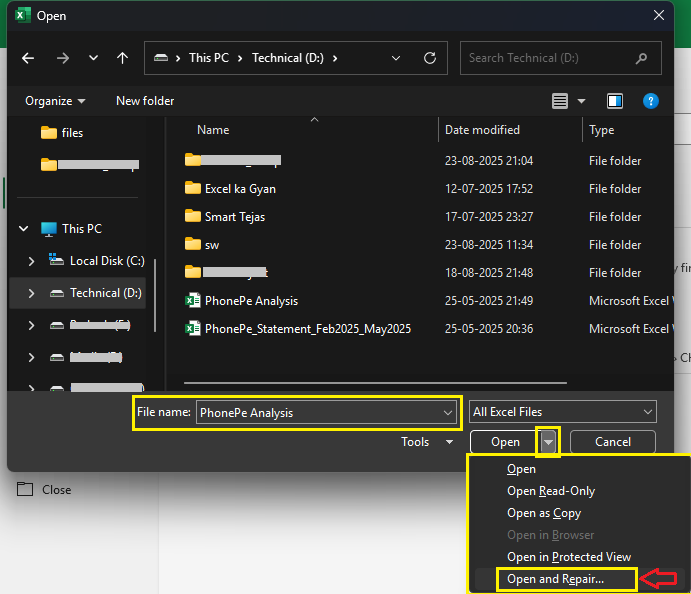Open the Tools dropdown

click(427, 442)
